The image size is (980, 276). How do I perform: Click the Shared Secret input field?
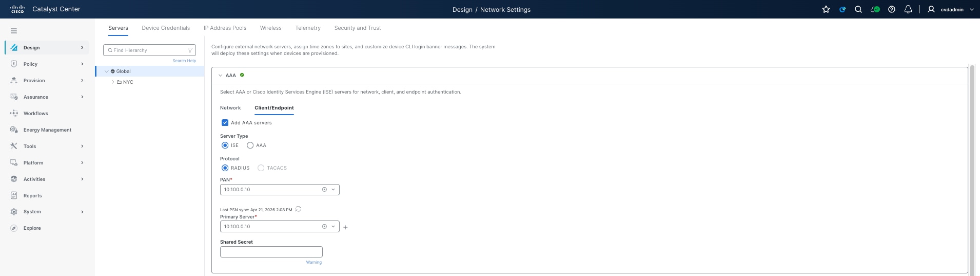click(271, 252)
